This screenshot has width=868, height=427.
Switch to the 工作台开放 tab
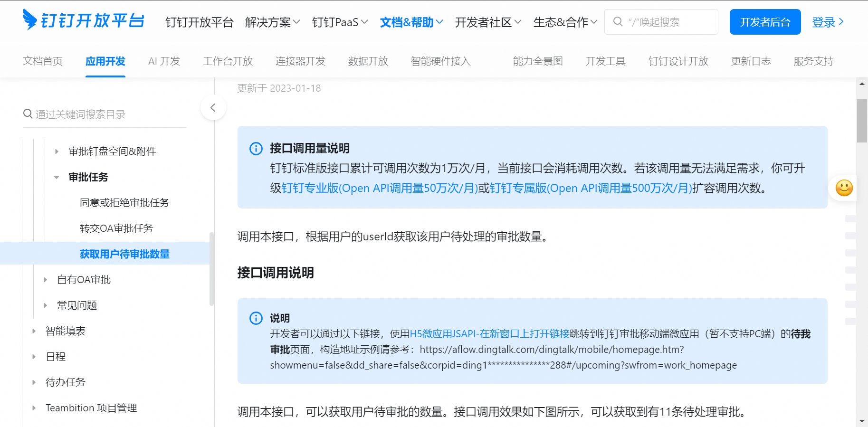tap(228, 61)
